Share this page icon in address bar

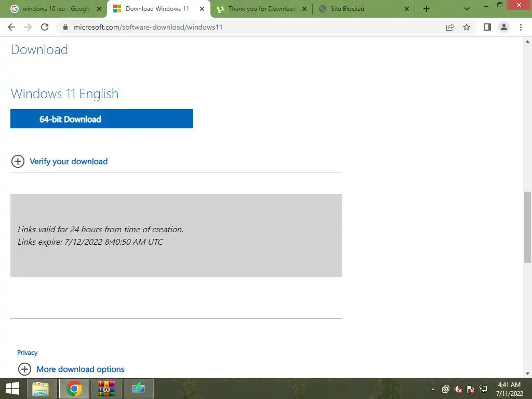tap(450, 27)
